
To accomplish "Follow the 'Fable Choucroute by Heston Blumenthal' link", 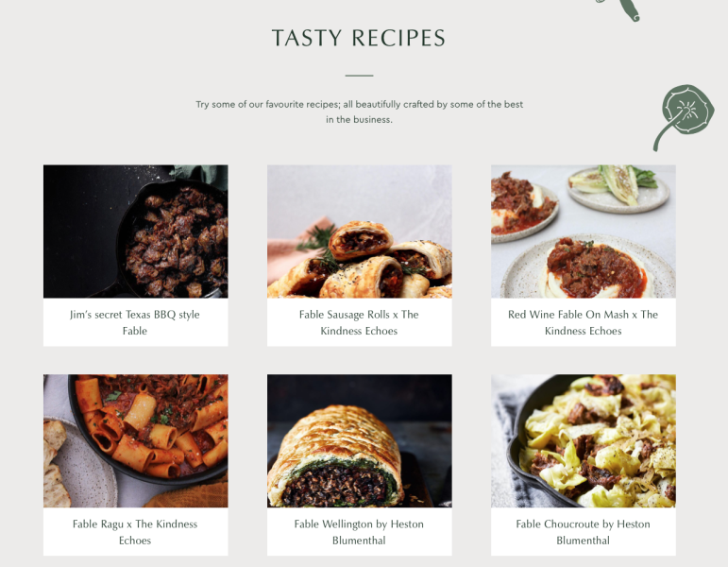I will 584,532.
